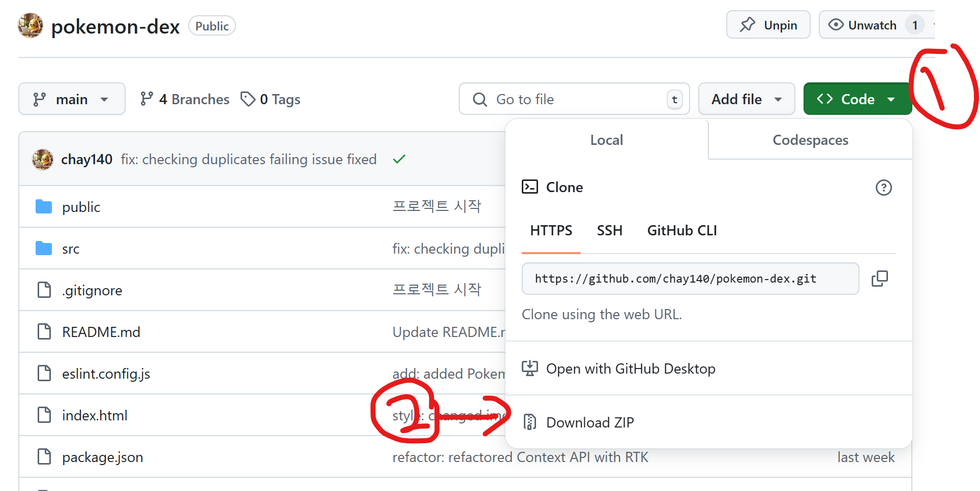Switch to the Local tab

(x=607, y=140)
